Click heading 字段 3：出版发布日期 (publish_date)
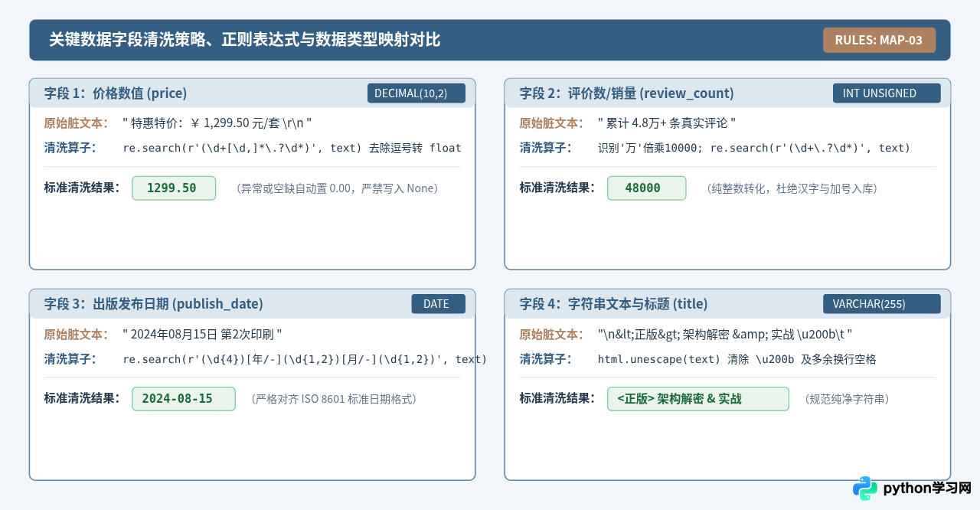Viewport: 980px width, 510px height. (154, 304)
